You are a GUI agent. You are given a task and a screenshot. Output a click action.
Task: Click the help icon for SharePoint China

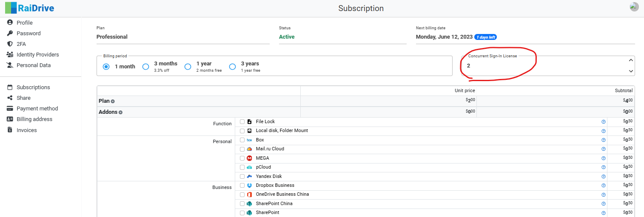point(603,204)
